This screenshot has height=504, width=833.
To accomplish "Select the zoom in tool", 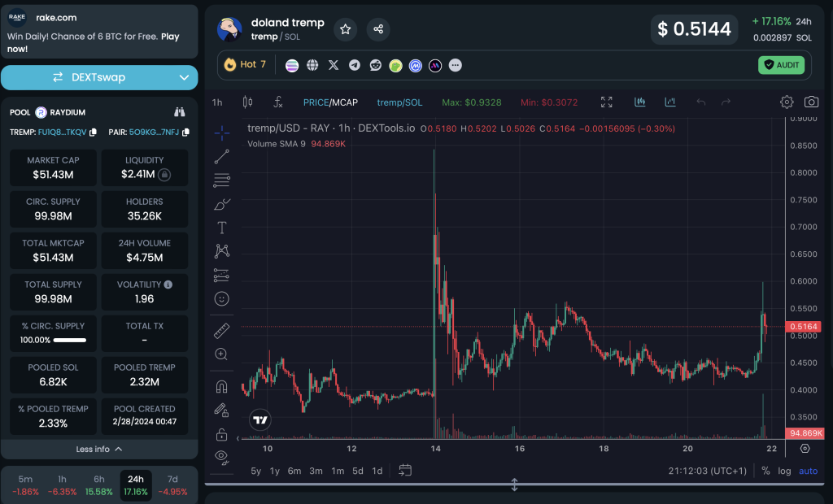I will [x=221, y=354].
